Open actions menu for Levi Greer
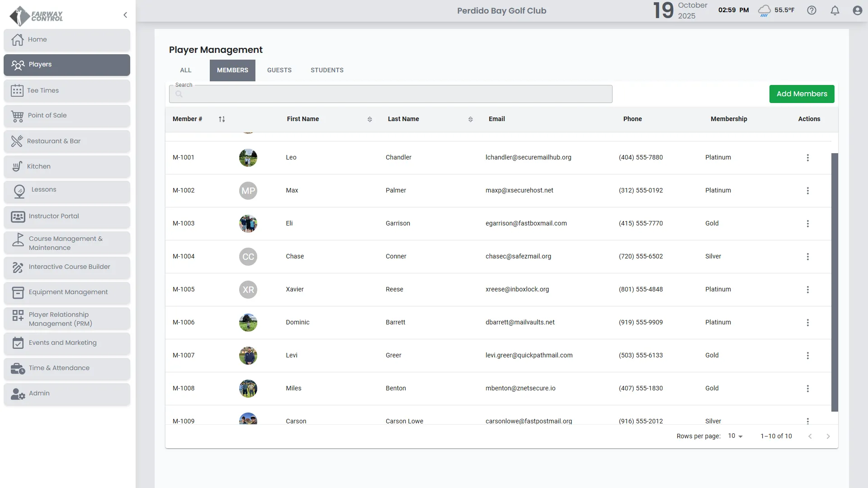The width and height of the screenshot is (868, 488). 807,356
